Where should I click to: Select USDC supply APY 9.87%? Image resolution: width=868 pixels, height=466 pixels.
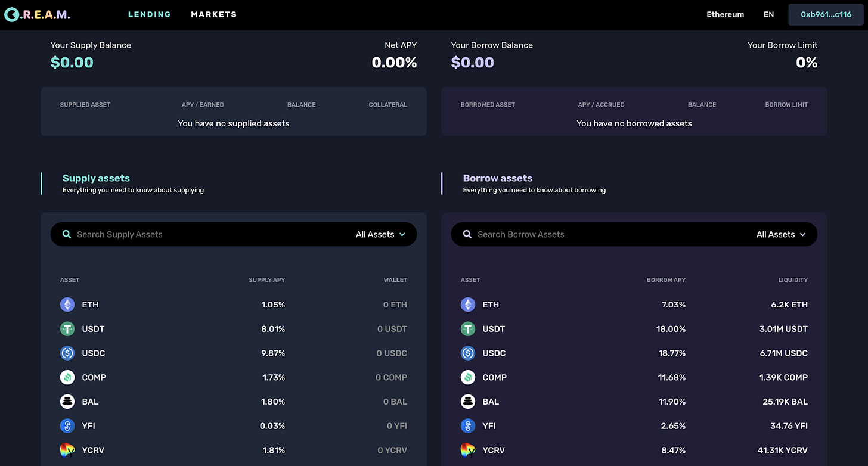[273, 353]
